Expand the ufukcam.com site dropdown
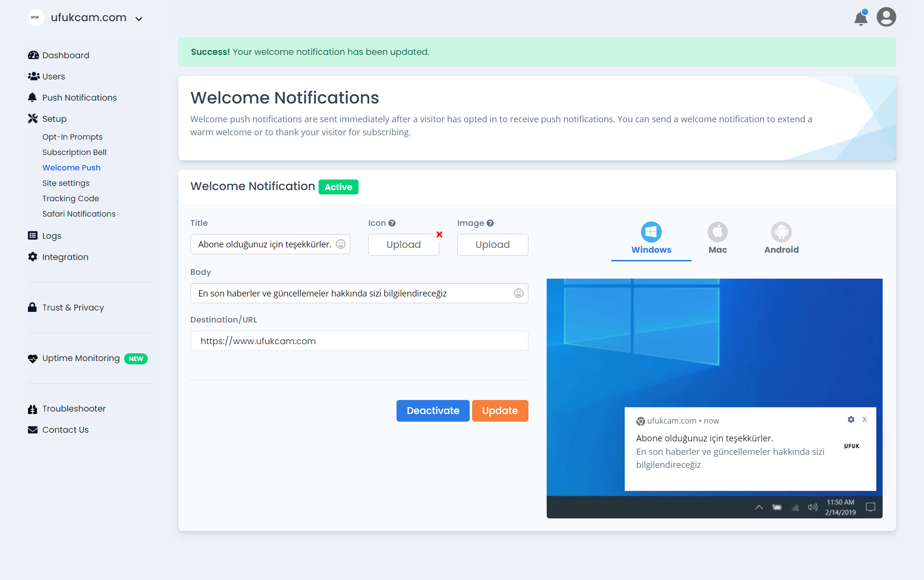Image resolution: width=924 pixels, height=580 pixels. (139, 19)
